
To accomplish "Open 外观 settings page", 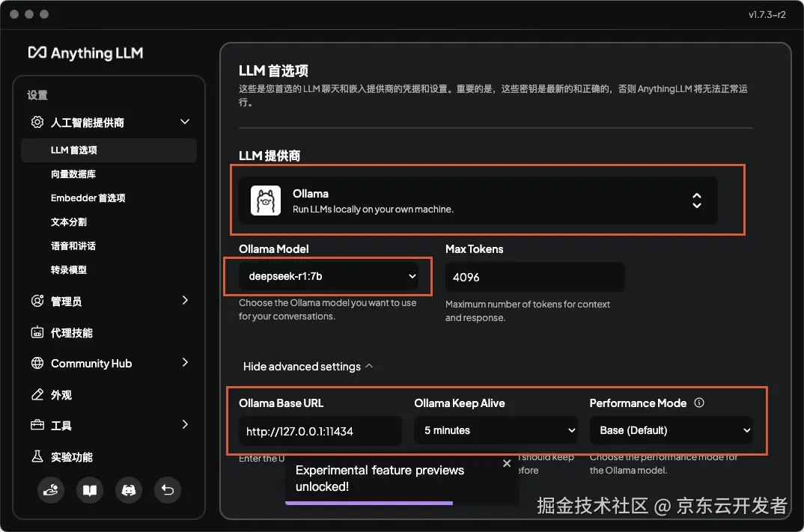I will [61, 394].
